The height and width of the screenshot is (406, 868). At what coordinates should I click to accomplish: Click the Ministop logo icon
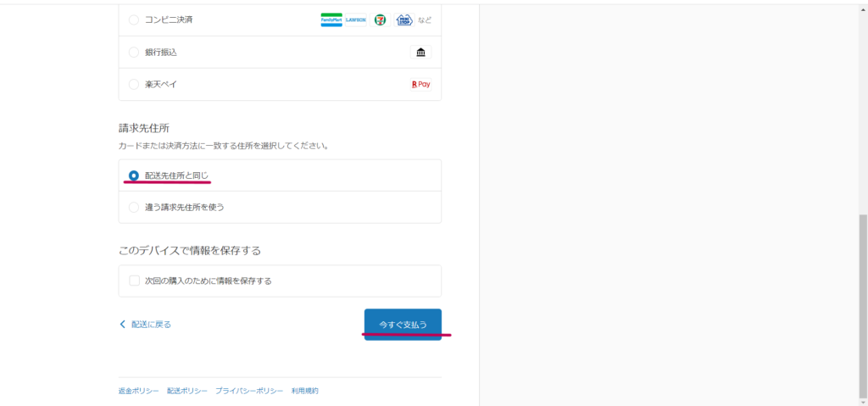[x=403, y=19]
